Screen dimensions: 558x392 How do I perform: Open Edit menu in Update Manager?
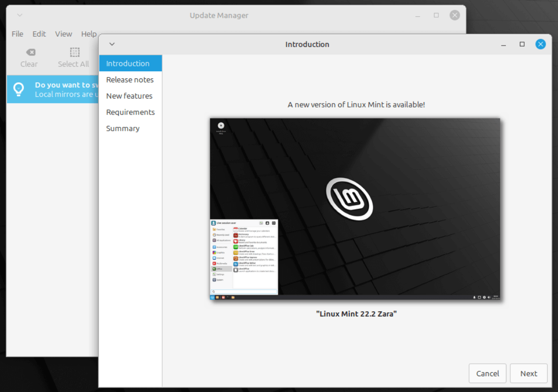point(39,34)
